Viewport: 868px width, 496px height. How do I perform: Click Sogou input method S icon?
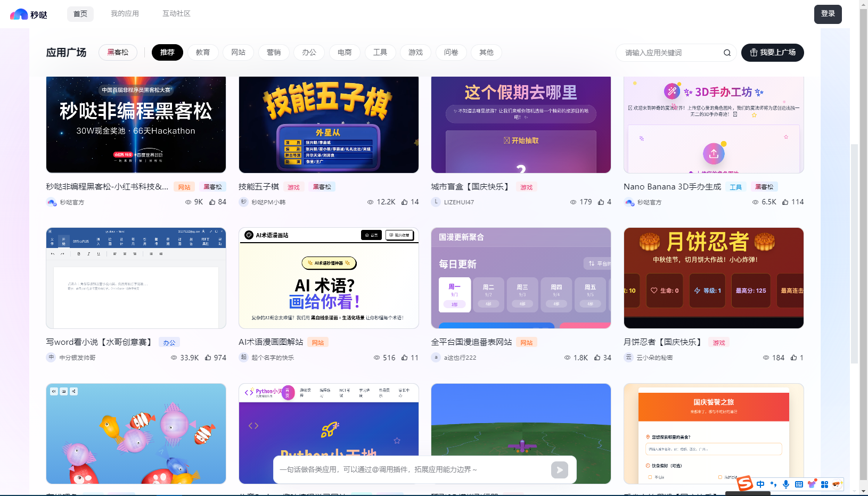point(745,483)
